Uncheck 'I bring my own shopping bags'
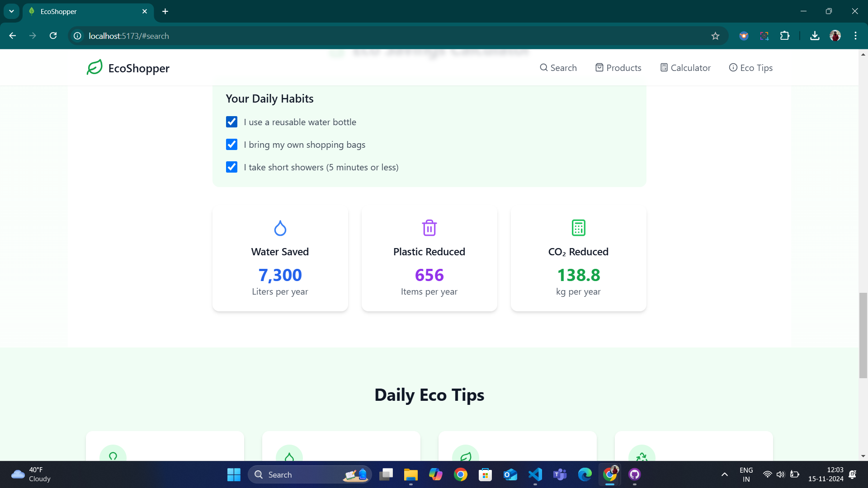The image size is (868, 488). [231, 145]
